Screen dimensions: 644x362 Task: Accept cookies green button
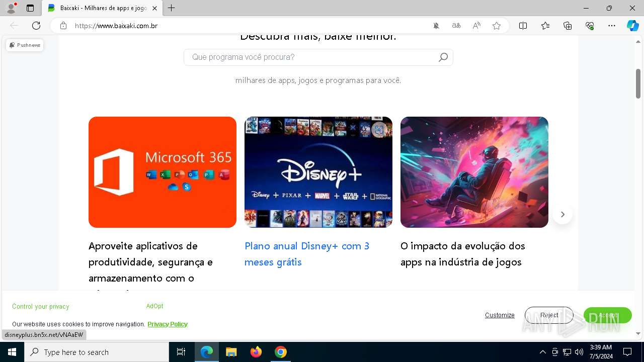point(608,315)
